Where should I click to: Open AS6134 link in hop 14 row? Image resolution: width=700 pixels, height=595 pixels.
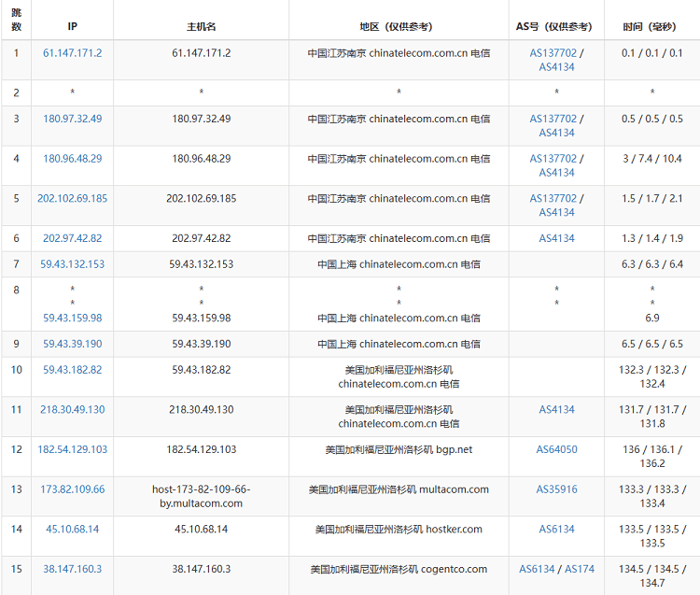click(556, 529)
